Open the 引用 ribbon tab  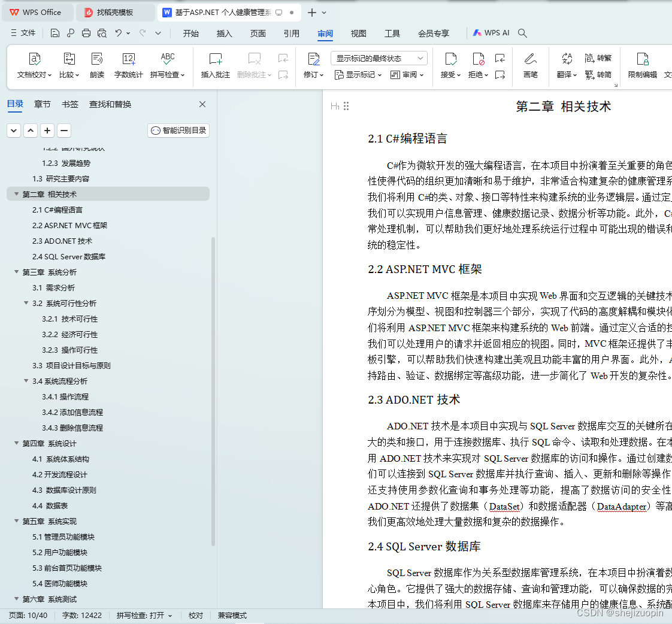pyautogui.click(x=292, y=34)
